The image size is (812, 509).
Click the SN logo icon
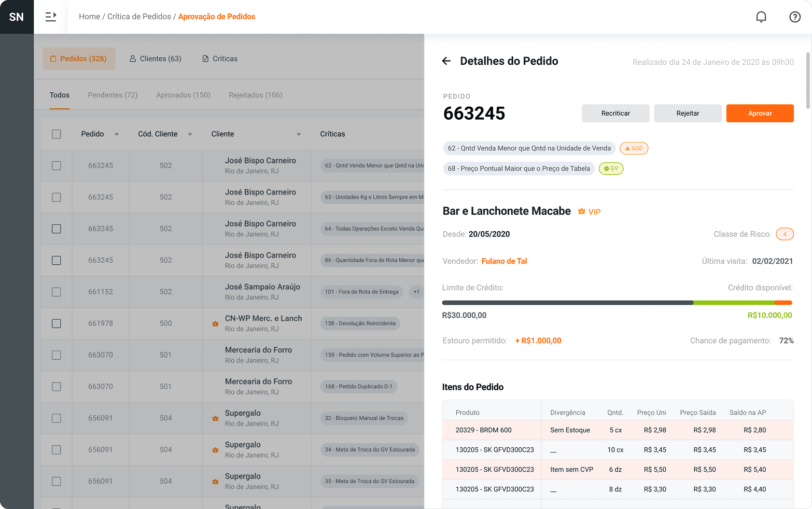tap(17, 17)
